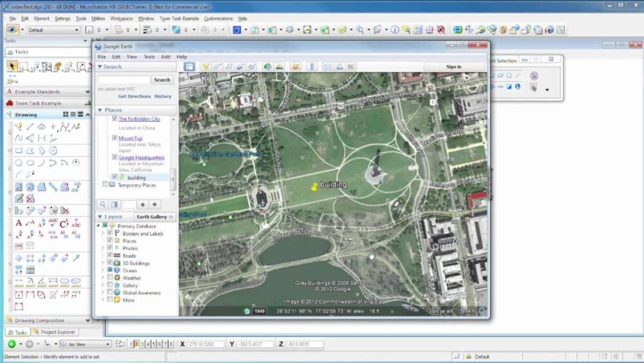Screen dimensions: 644x363
Task: Click the Sign in button
Action: click(x=453, y=66)
